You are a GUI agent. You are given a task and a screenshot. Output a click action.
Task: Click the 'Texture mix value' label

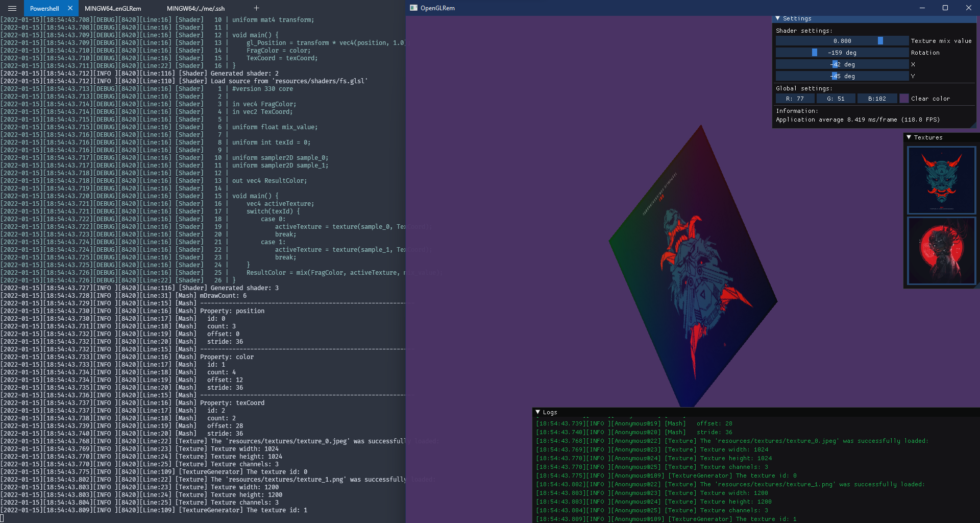(x=941, y=41)
